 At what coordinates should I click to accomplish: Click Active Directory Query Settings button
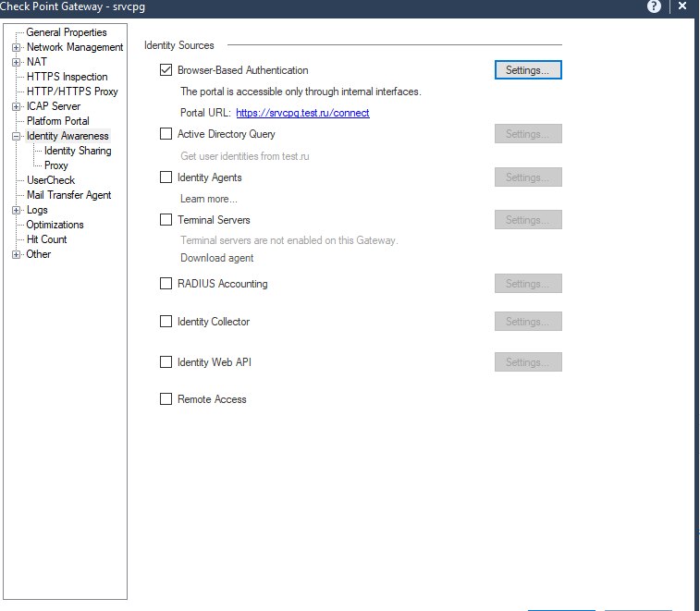point(528,134)
